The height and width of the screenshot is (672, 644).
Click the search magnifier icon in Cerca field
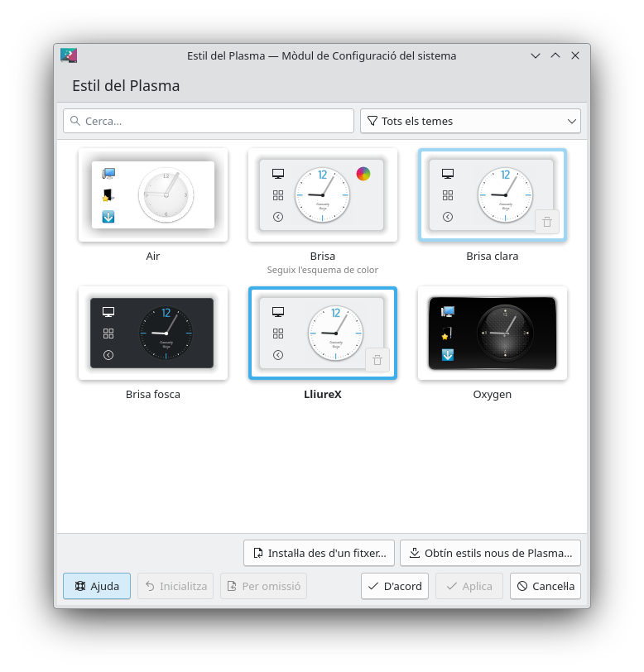tap(75, 121)
